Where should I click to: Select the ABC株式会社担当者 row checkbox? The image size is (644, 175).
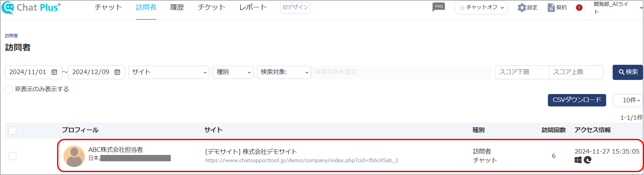pyautogui.click(x=12, y=156)
